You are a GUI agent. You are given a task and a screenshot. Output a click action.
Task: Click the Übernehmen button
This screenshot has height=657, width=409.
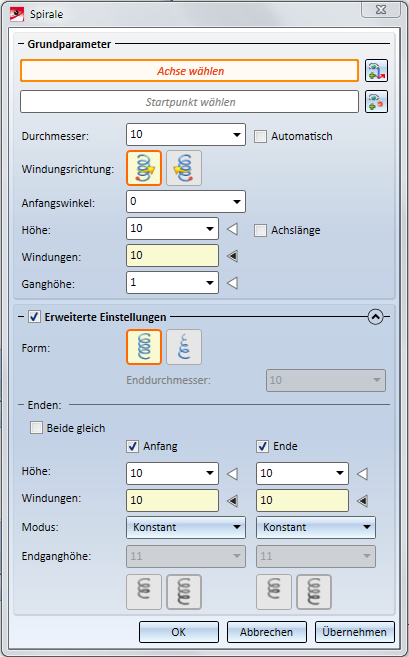[355, 632]
